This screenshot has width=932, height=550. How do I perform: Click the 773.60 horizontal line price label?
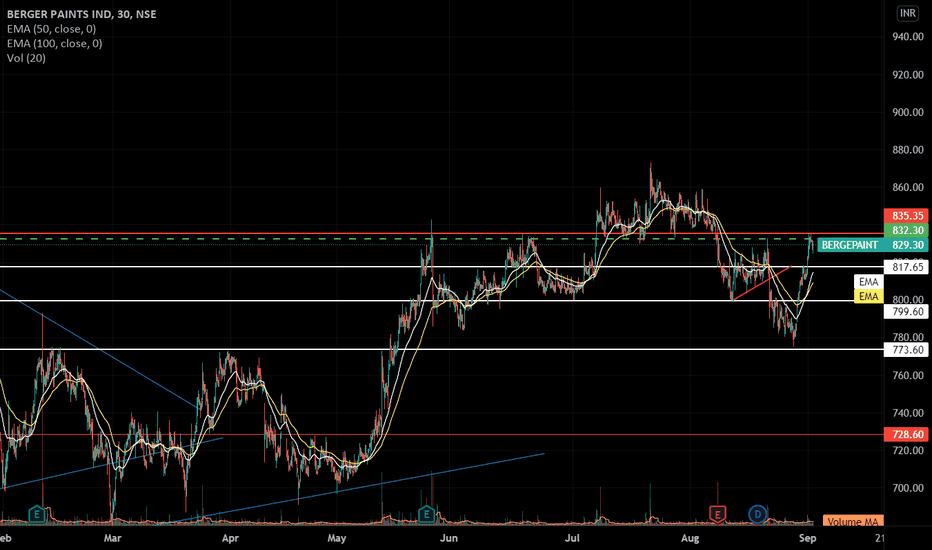(x=907, y=350)
